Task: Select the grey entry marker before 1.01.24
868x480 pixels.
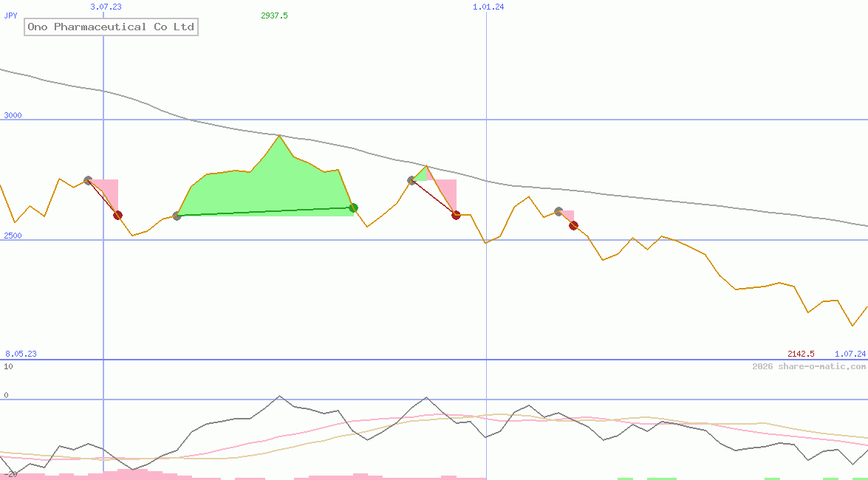Action: [412, 180]
